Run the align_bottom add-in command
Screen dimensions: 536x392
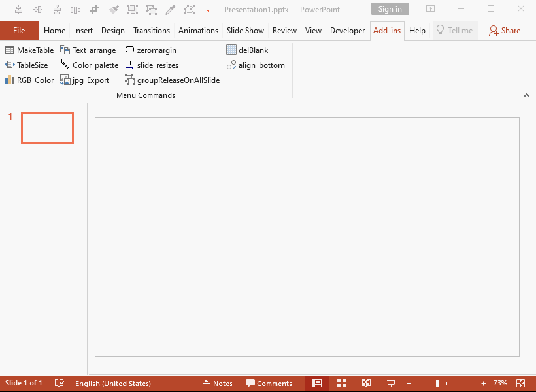click(256, 65)
